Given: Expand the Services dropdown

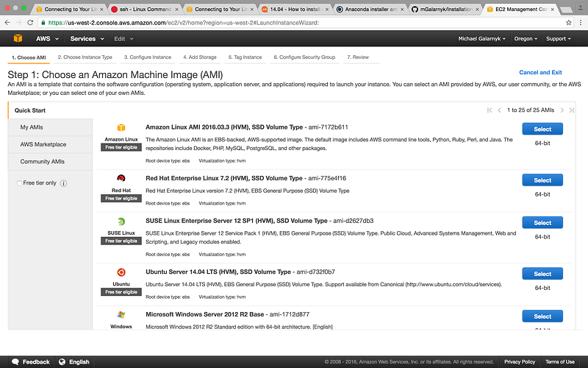Looking at the screenshot, I should (87, 39).
